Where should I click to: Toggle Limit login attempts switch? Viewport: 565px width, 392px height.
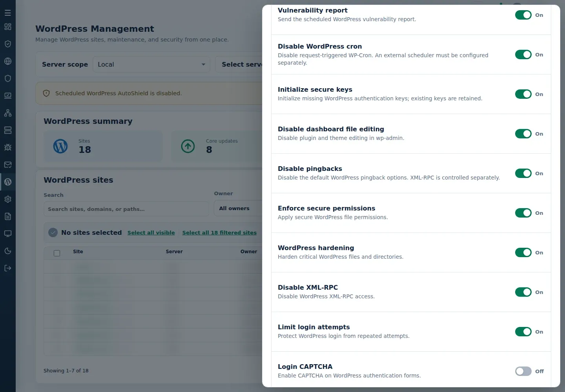(x=523, y=332)
